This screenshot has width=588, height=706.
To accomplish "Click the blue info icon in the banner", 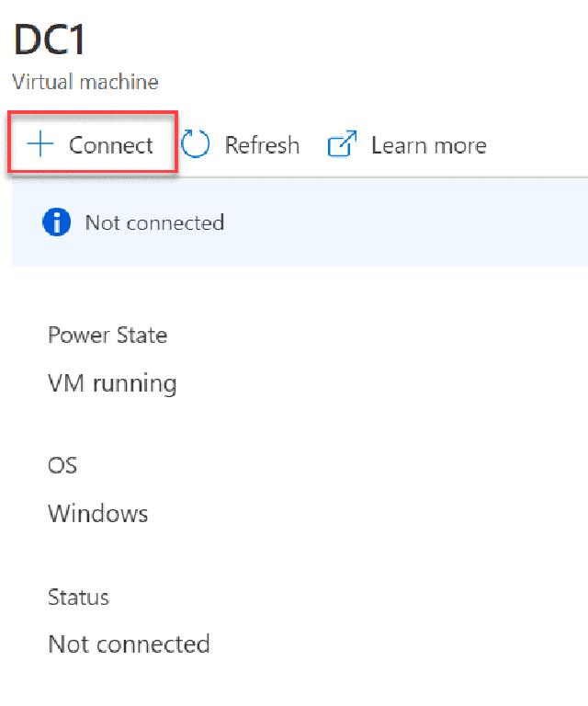I will coord(56,222).
